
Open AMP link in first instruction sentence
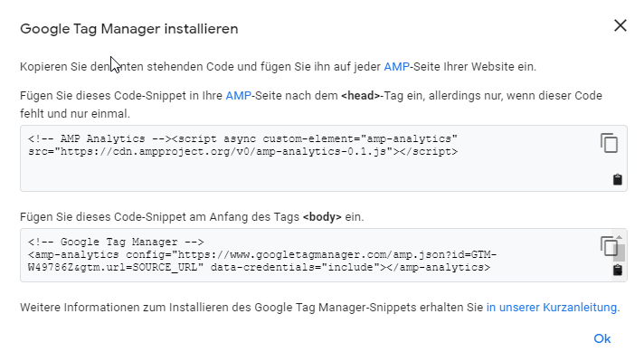click(x=396, y=67)
